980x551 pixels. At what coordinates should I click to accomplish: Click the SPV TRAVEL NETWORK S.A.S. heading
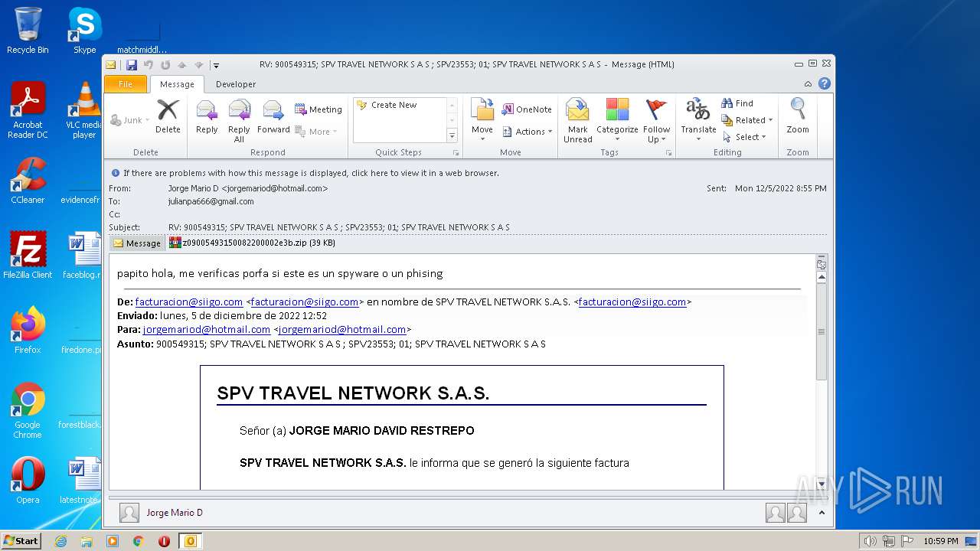click(x=353, y=393)
